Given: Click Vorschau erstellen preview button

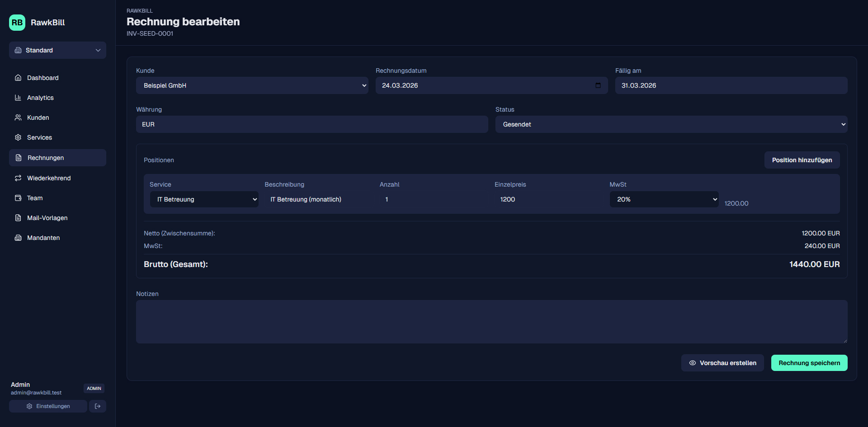Looking at the screenshot, I should (722, 363).
